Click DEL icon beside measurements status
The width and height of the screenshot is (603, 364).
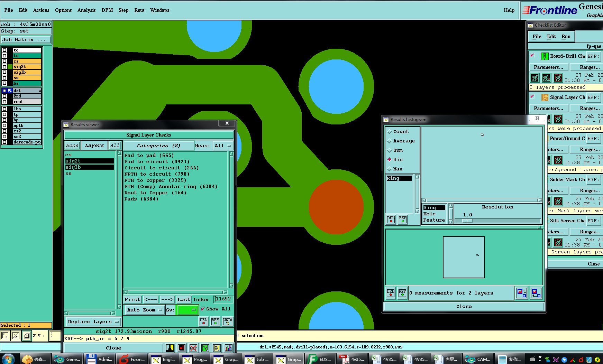click(x=391, y=293)
